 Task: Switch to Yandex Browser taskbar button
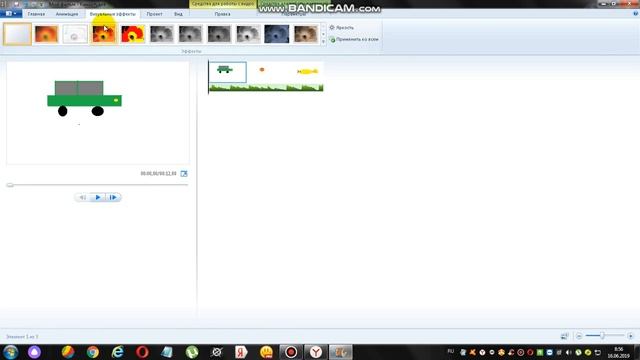316,352
